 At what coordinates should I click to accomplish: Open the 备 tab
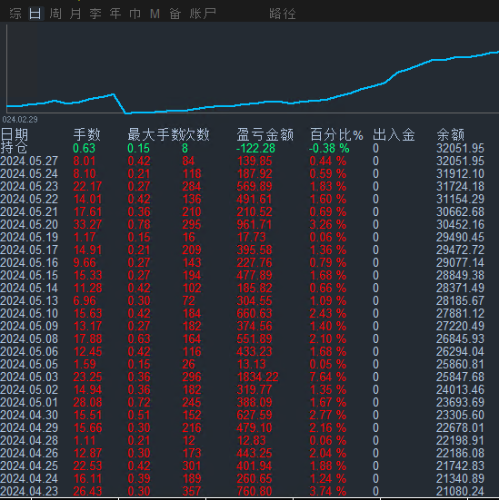point(175,14)
